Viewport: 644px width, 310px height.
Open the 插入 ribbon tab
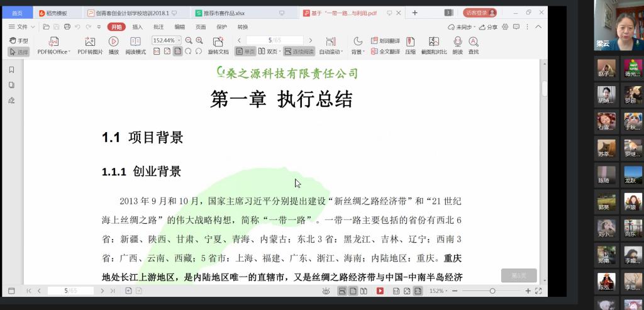[x=137, y=27]
